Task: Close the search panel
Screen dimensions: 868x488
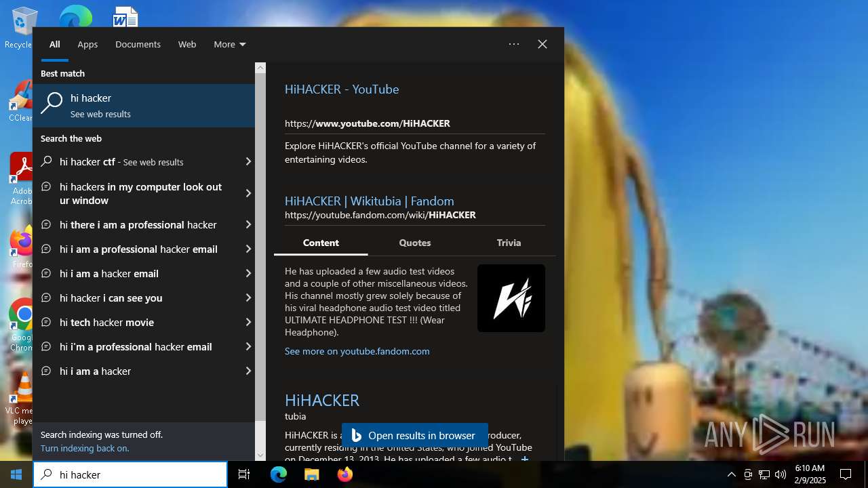Action: [x=542, y=44]
